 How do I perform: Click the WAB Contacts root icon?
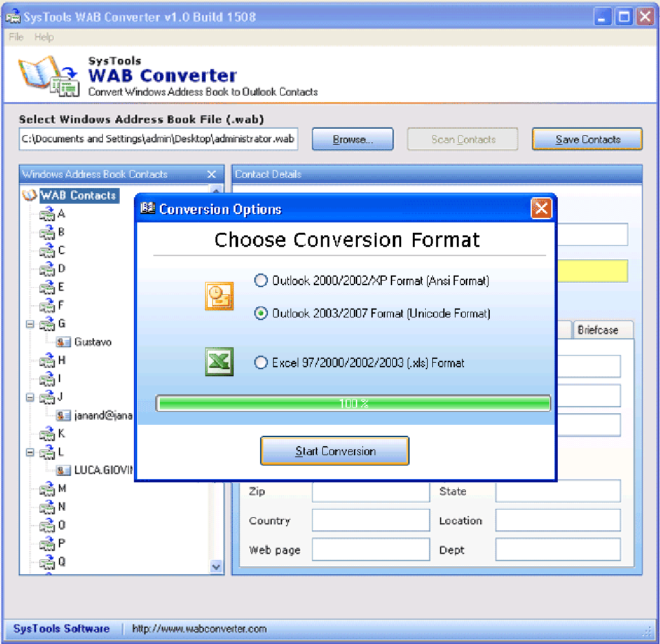[x=30, y=196]
